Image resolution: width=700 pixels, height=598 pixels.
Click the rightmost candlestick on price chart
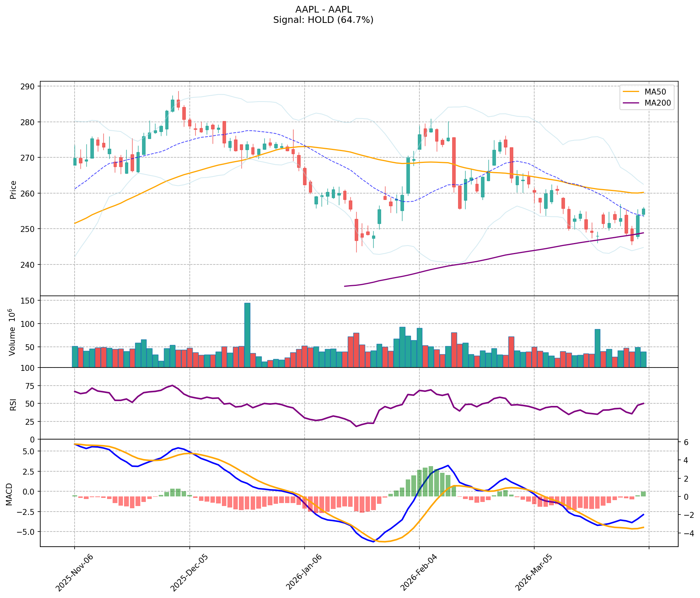[x=644, y=211]
